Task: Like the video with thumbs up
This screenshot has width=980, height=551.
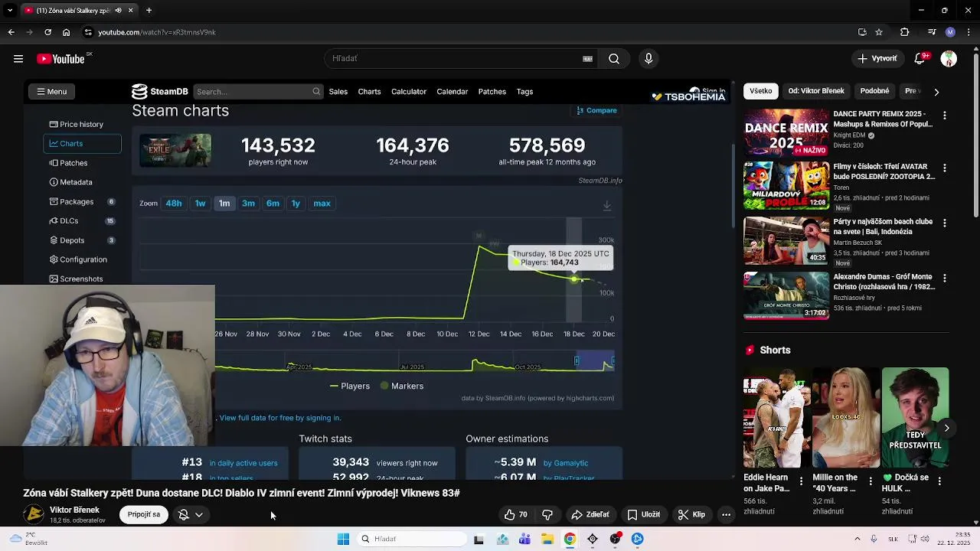Action: click(515, 514)
